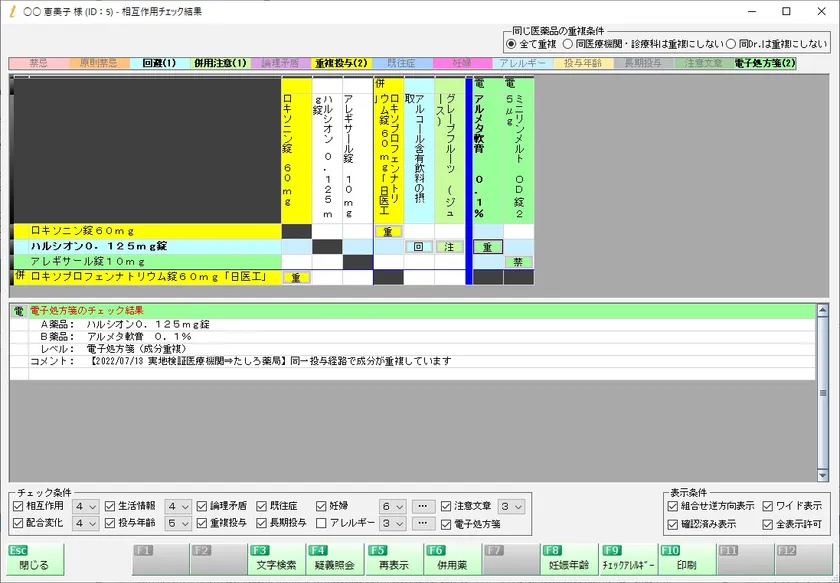Image resolution: width=840 pixels, height=583 pixels.
Task: Click the 併 icon beside ロキソプロフェンナトリウム row
Action: click(19, 276)
